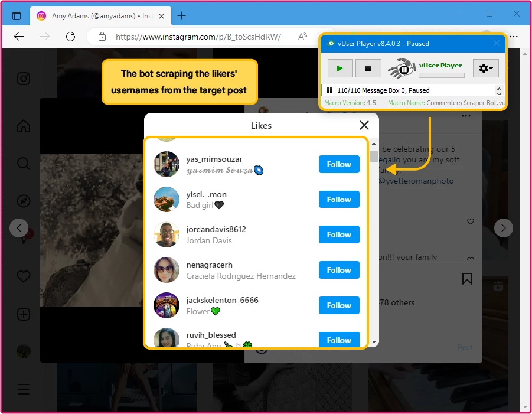Screen dimensions: 532x414
Task: Click the vUser Player progress bar
Action: [442, 76]
